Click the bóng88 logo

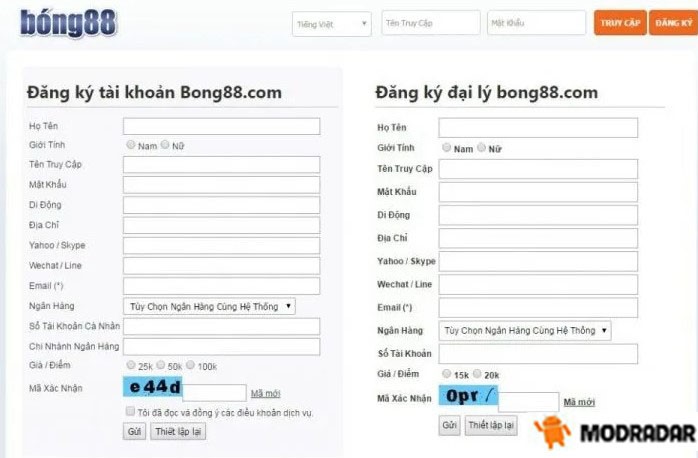[69, 22]
